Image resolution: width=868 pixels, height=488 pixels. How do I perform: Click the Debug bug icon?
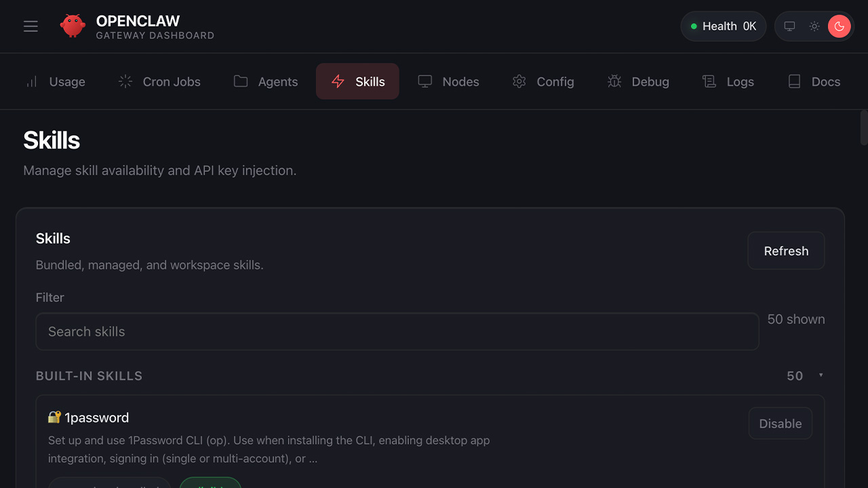[614, 82]
